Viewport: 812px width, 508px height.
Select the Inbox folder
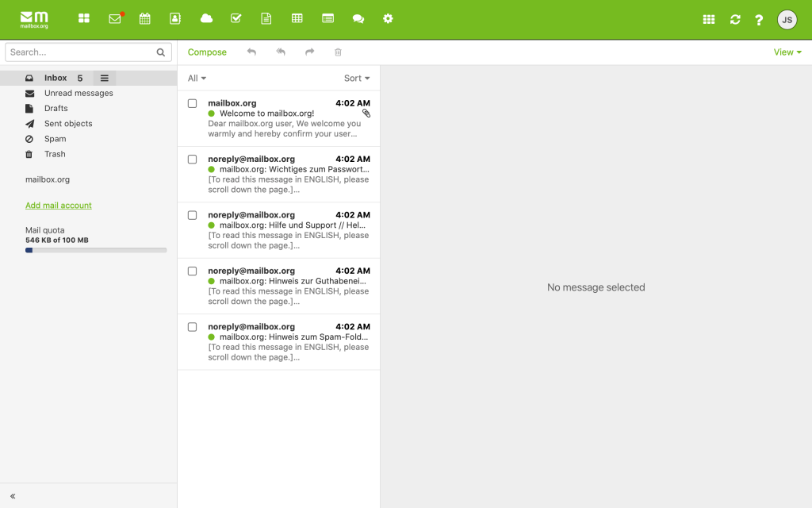[88, 78]
